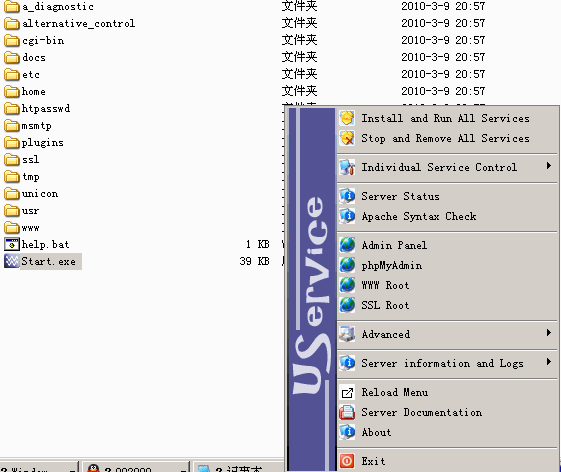Click the Apache Syntax Check info icon
Viewport: 561px width, 472px height.
click(347, 216)
